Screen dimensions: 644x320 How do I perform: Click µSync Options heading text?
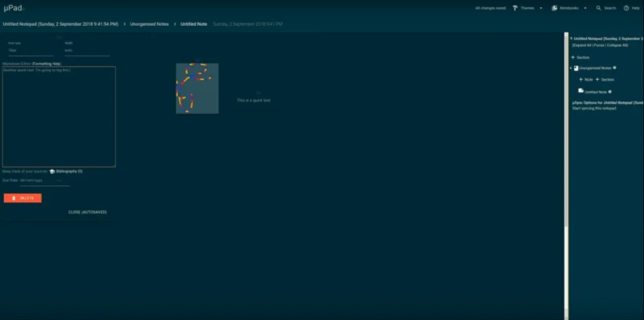(x=608, y=102)
